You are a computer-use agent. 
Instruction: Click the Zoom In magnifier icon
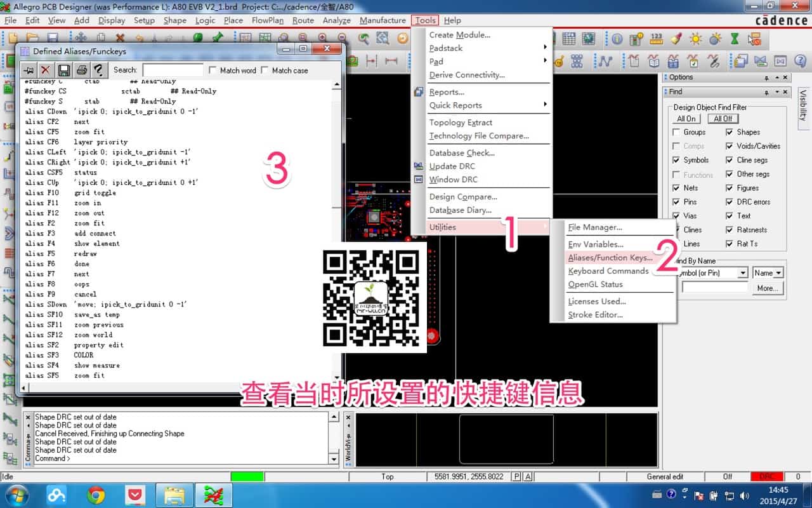coord(322,39)
